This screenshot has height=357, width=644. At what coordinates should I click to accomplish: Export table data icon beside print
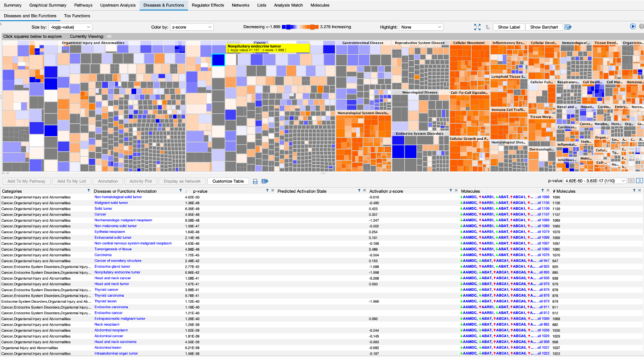click(265, 181)
